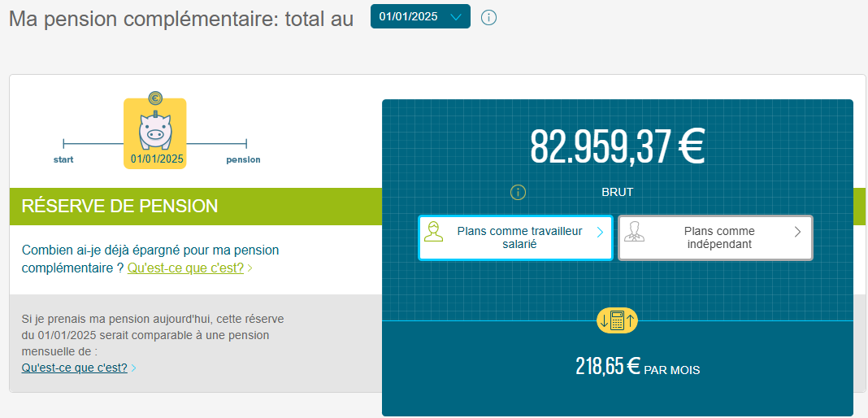Click the RÉSERVE DE PENSION green header

(120, 206)
